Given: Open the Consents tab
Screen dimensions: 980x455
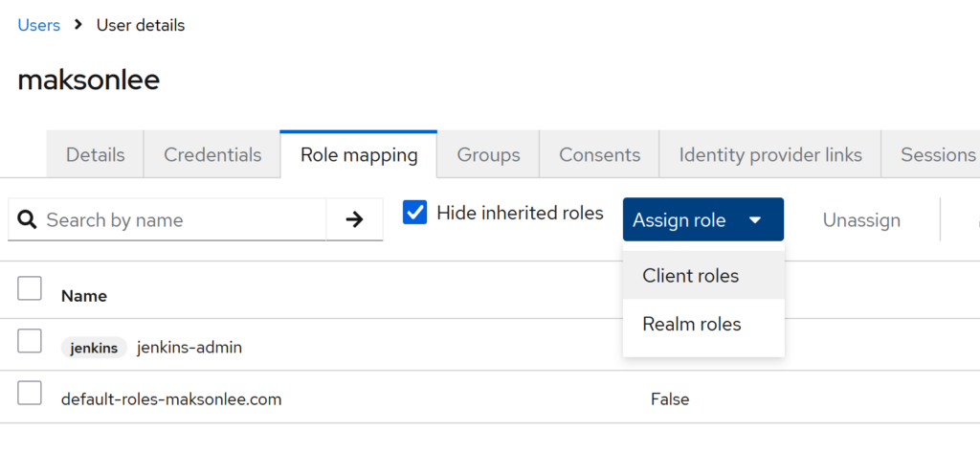Looking at the screenshot, I should [x=599, y=155].
